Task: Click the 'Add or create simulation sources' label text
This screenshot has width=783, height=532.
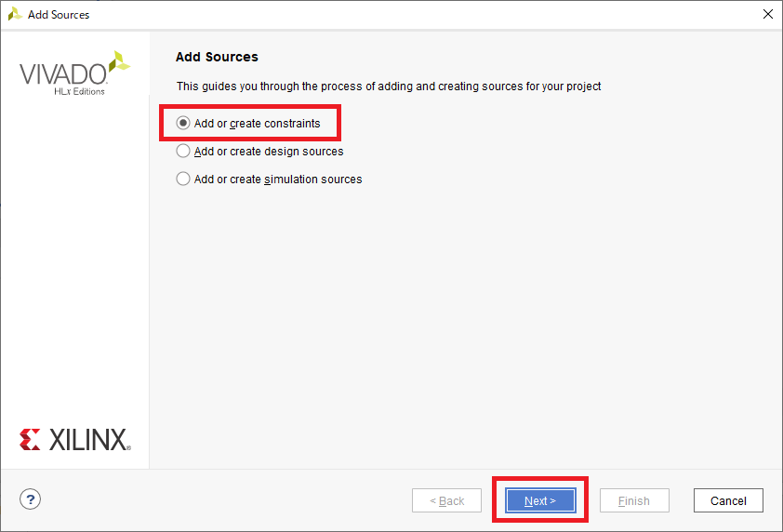Action: pos(278,180)
